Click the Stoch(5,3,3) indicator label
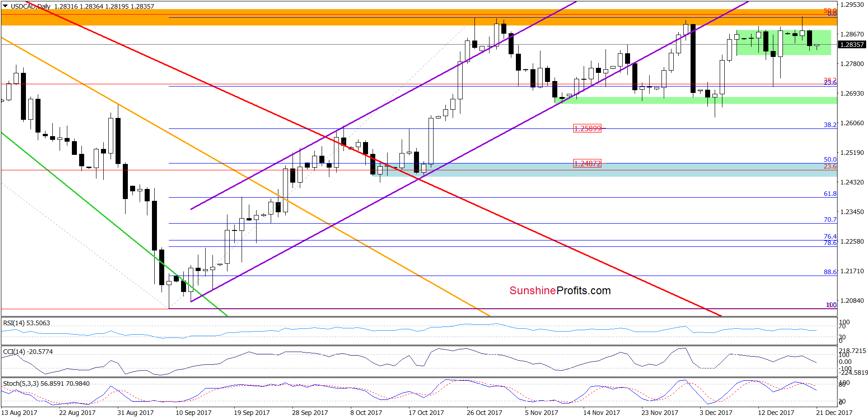This screenshot has width=868, height=419. (46, 383)
